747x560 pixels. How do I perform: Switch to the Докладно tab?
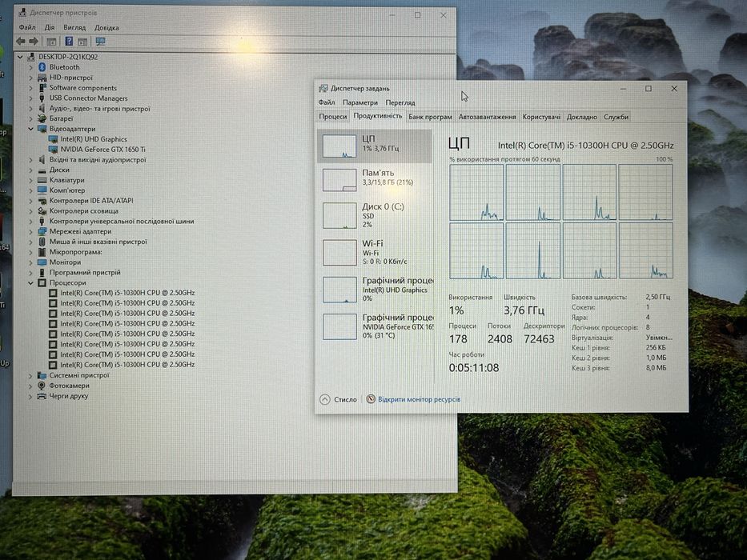582,117
